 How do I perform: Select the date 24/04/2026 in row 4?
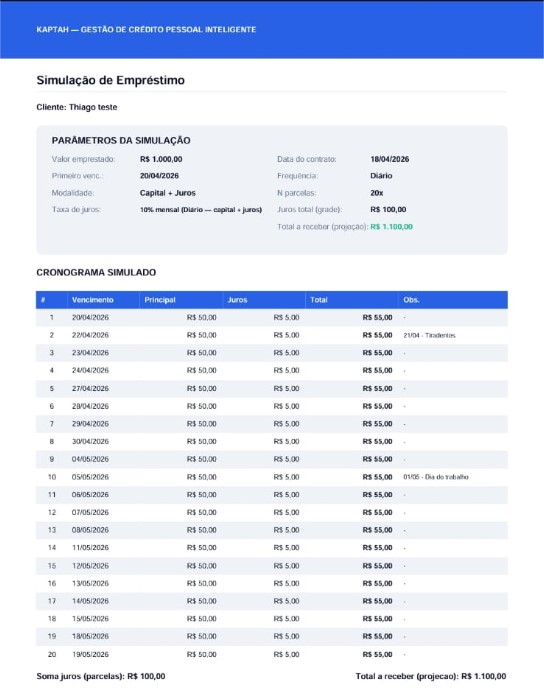point(90,370)
